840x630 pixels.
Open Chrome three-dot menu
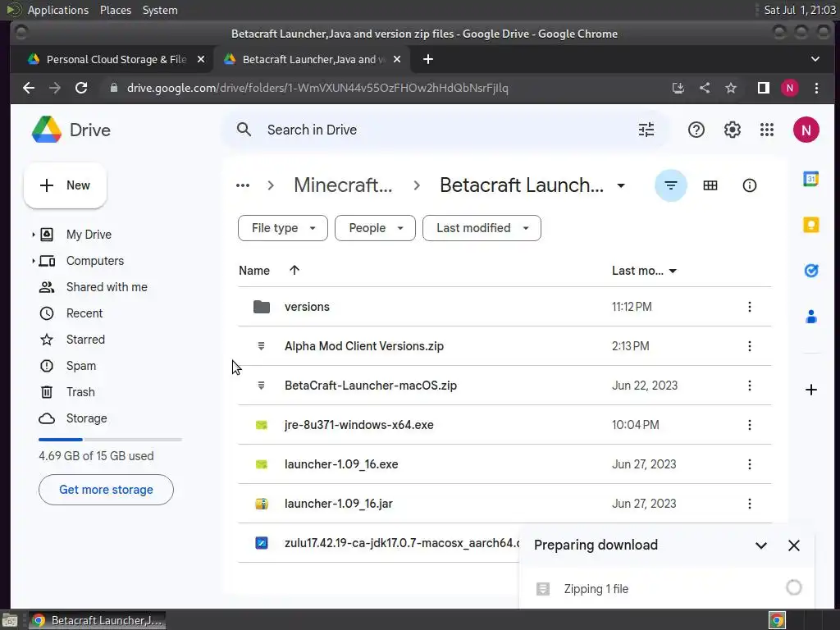click(x=816, y=88)
